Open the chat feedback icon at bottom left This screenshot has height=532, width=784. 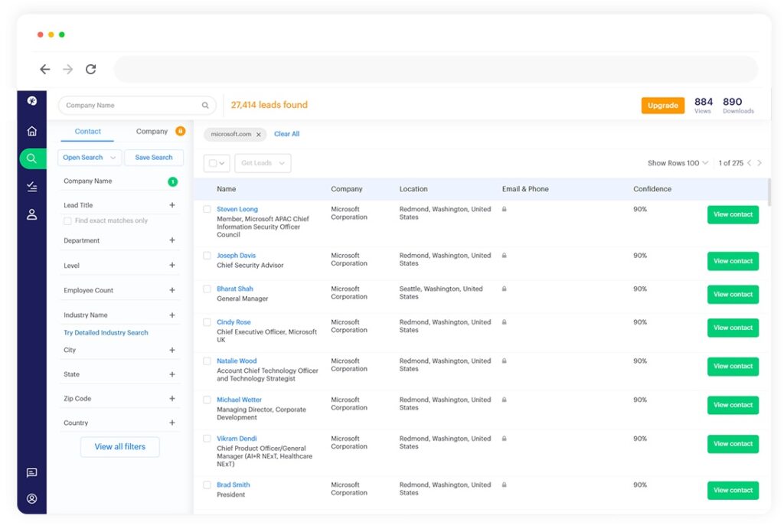(31, 473)
